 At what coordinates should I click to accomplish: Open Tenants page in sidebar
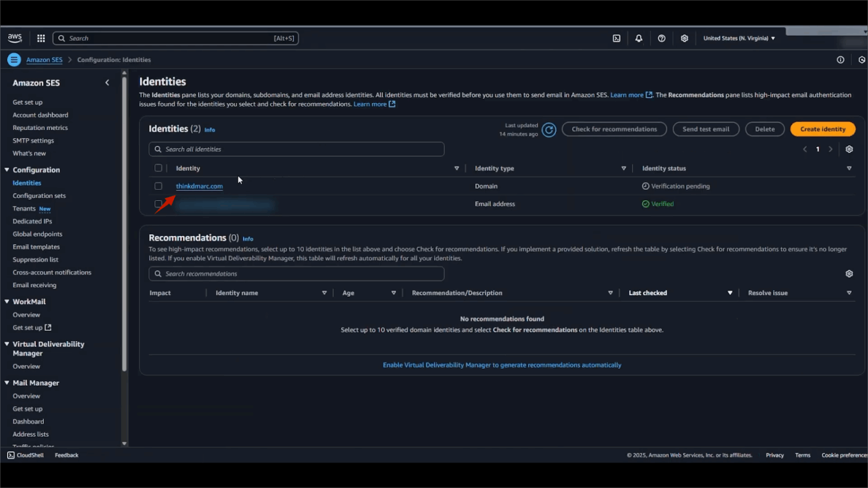click(24, 208)
